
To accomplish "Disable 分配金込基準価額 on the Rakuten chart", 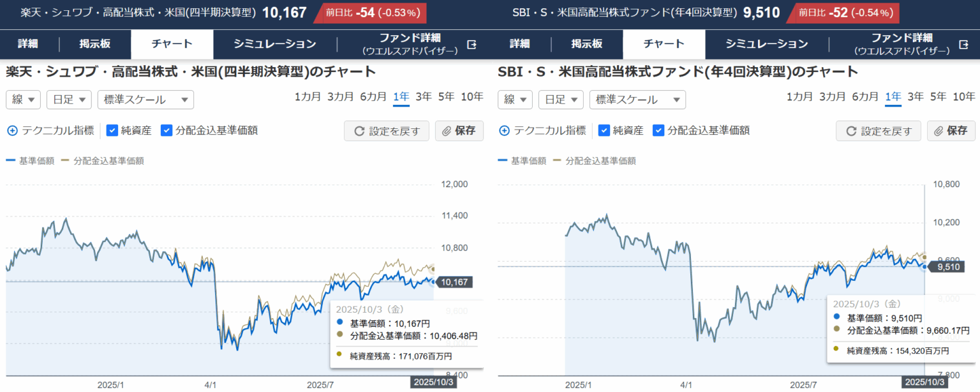I will pos(167,130).
